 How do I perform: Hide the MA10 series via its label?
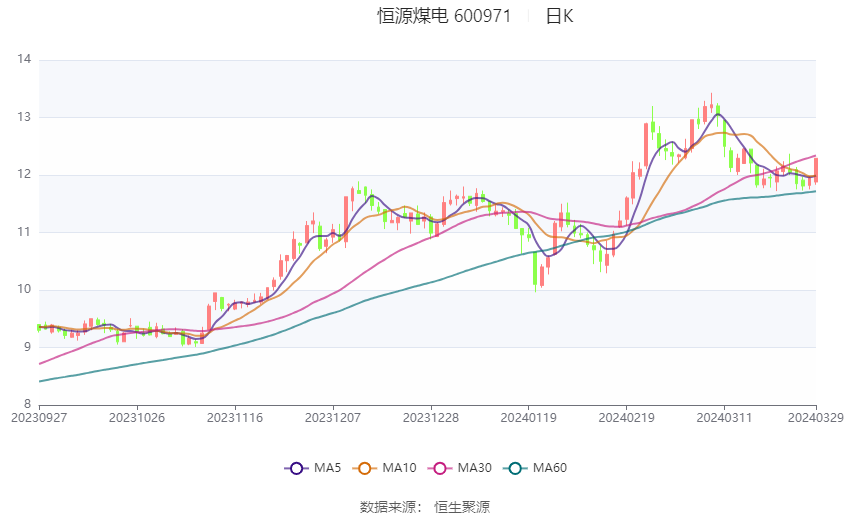pos(399,468)
